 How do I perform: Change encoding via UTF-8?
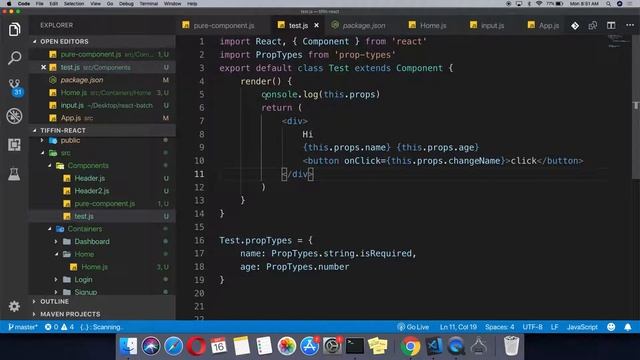point(532,327)
